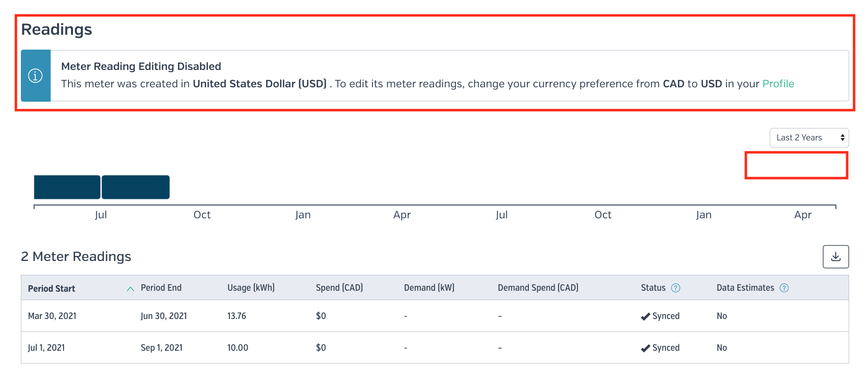The width and height of the screenshot is (868, 383).
Task: Select the Jul 1, 2021 period start cell
Action: (x=46, y=348)
